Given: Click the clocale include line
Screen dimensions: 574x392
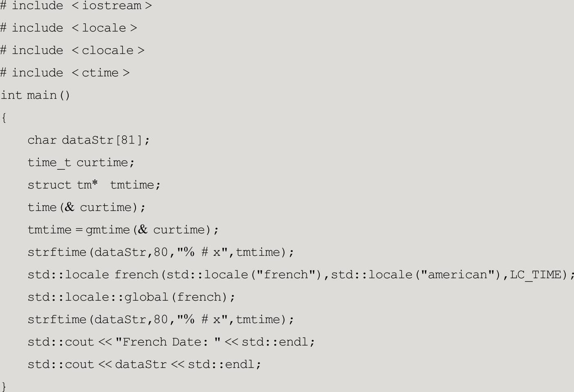Looking at the screenshot, I should [72, 51].
